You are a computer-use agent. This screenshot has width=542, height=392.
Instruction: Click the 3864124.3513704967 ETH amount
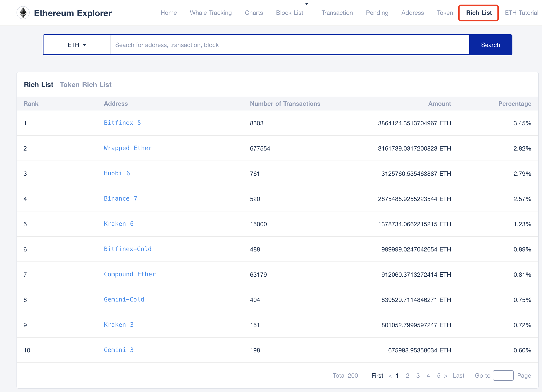click(x=414, y=123)
